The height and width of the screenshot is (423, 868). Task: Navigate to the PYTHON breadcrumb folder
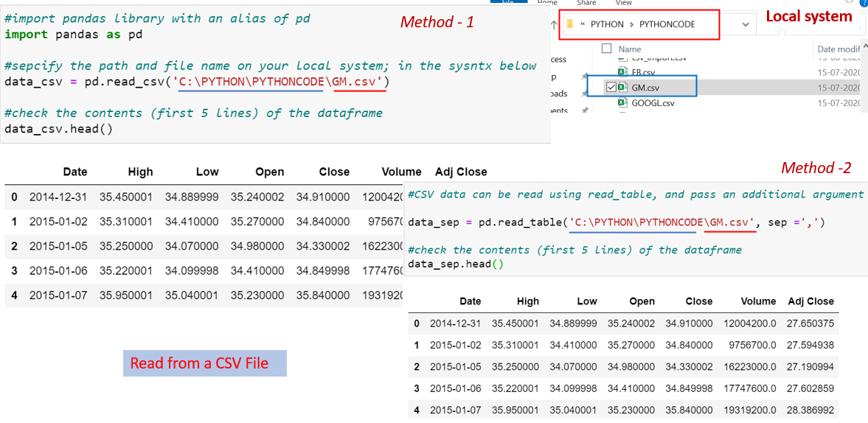point(607,25)
